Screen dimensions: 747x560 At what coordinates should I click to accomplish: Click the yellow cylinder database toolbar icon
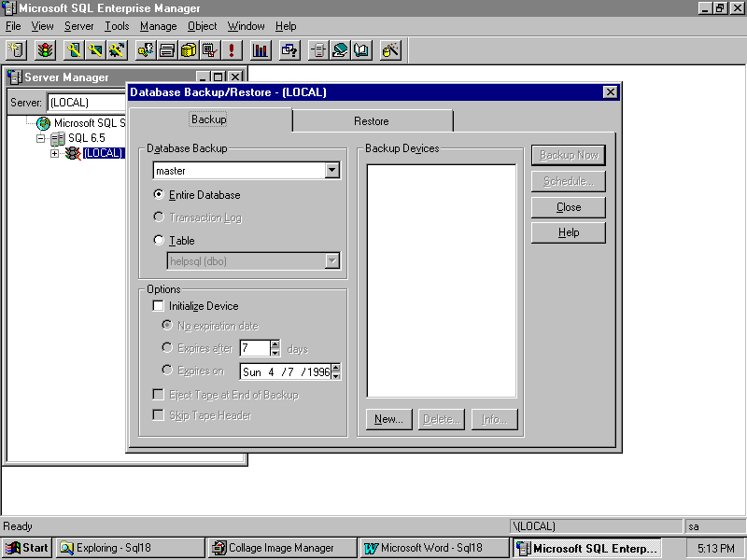click(x=189, y=50)
